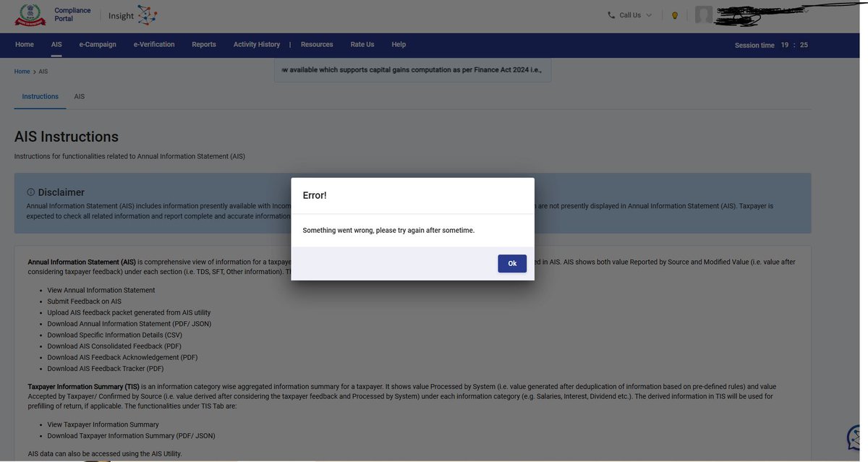Click the Income Tax Department emblem logo
Screen dimensions: 868x462
(30, 15)
